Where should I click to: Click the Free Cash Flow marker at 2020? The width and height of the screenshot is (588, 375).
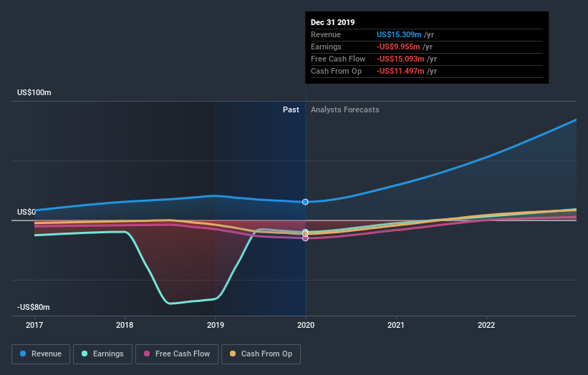[305, 238]
